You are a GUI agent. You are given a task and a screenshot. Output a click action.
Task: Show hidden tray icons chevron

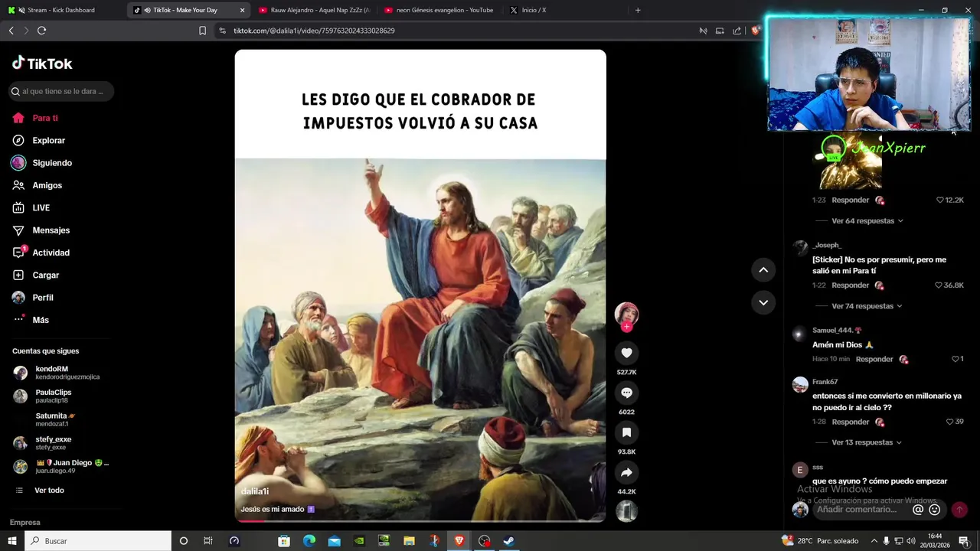point(874,541)
